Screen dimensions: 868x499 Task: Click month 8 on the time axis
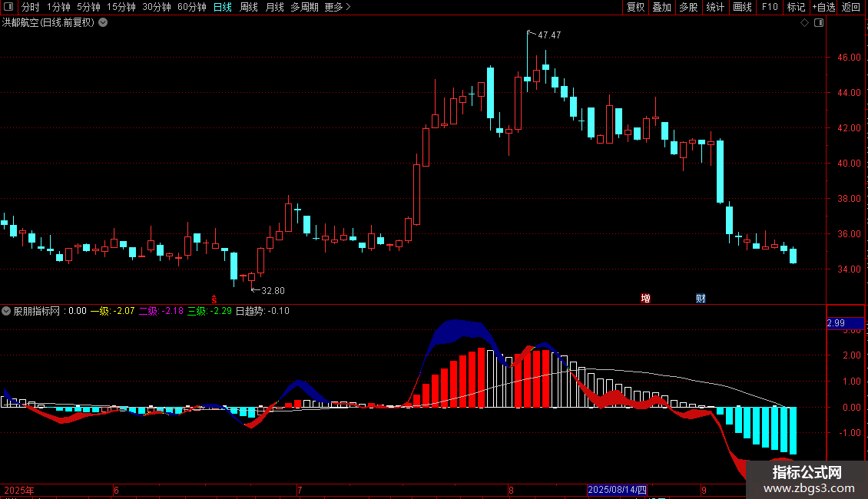pyautogui.click(x=511, y=490)
